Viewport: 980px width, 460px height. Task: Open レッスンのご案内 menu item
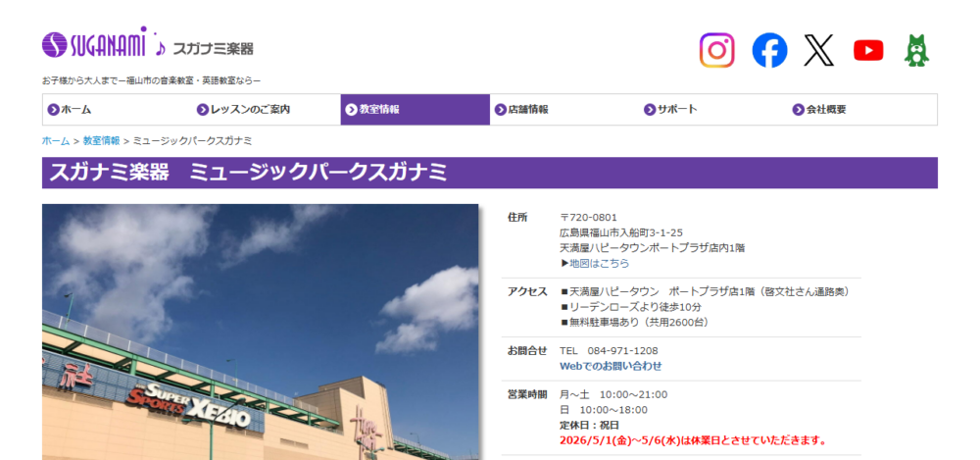click(266, 110)
